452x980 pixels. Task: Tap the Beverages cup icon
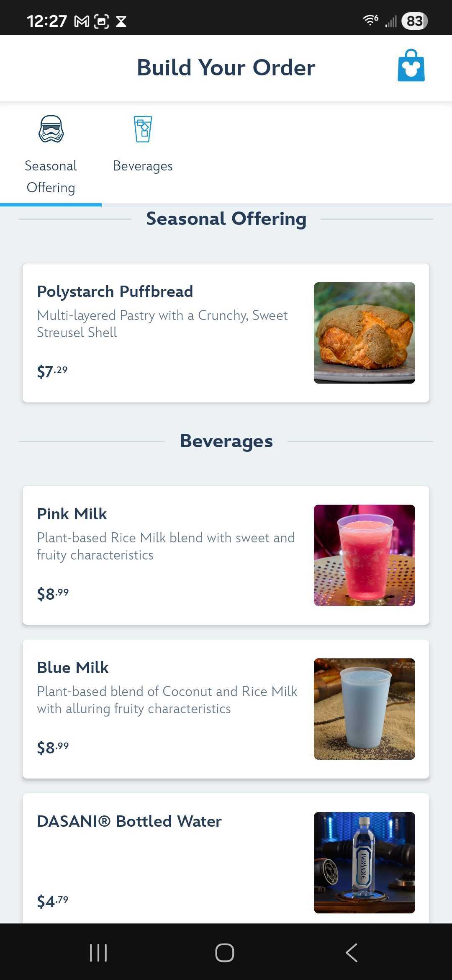(x=143, y=129)
